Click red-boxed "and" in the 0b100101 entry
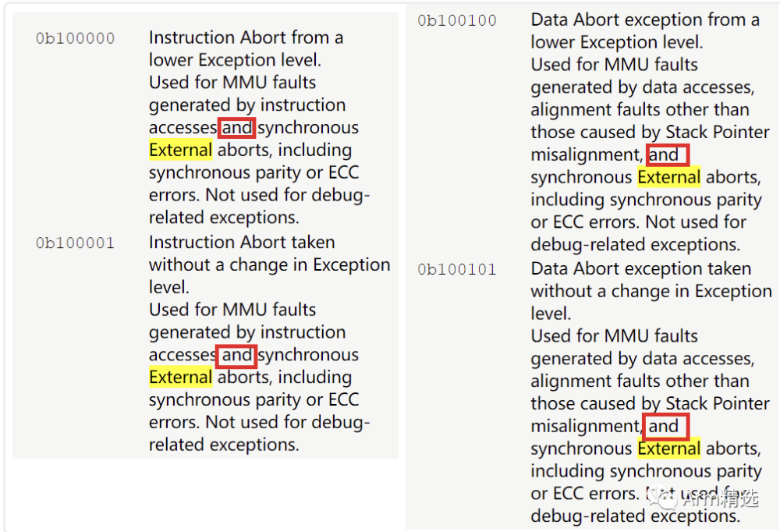 coord(664,427)
